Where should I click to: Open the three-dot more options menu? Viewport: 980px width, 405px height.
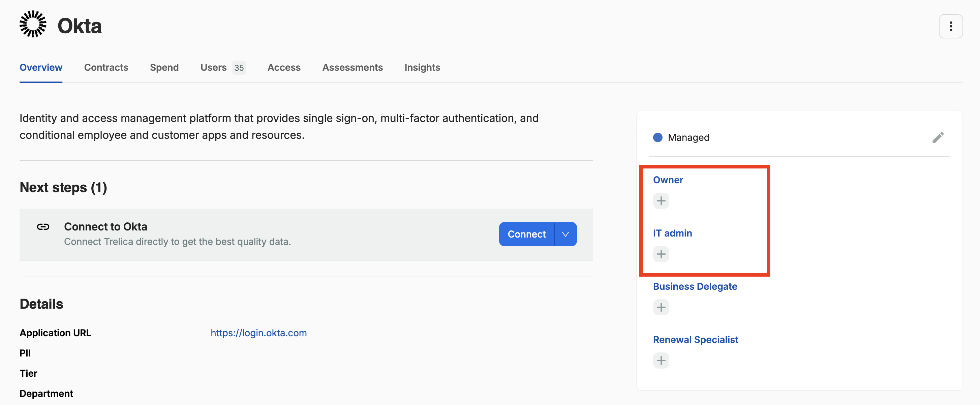point(950,26)
